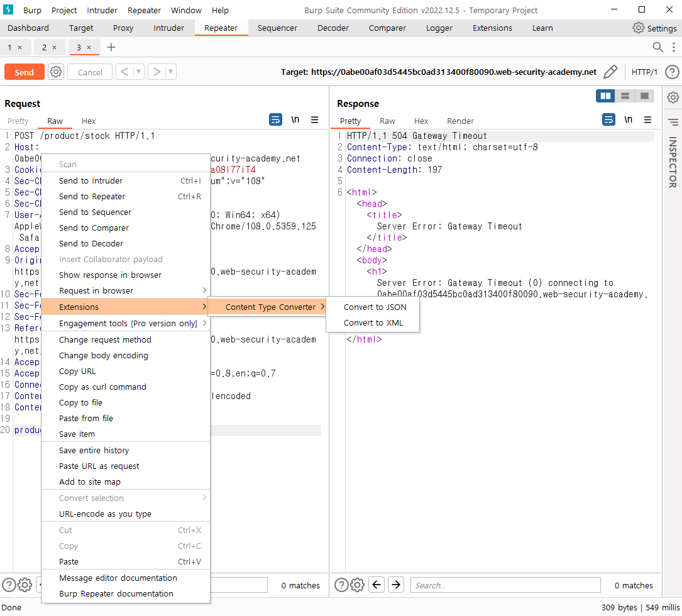Open the Response Render tab
The width and height of the screenshot is (682, 616).
(x=460, y=121)
